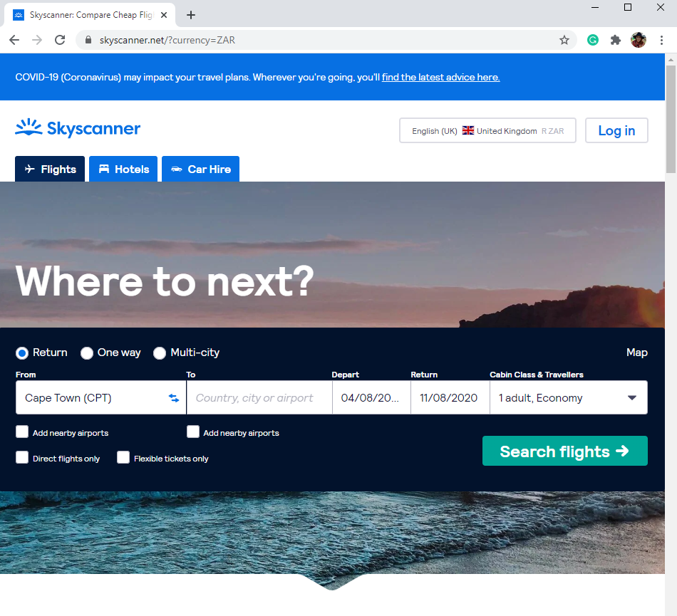Click the scrollbar up arrow
Image resolution: width=677 pixels, height=616 pixels.
click(671, 60)
